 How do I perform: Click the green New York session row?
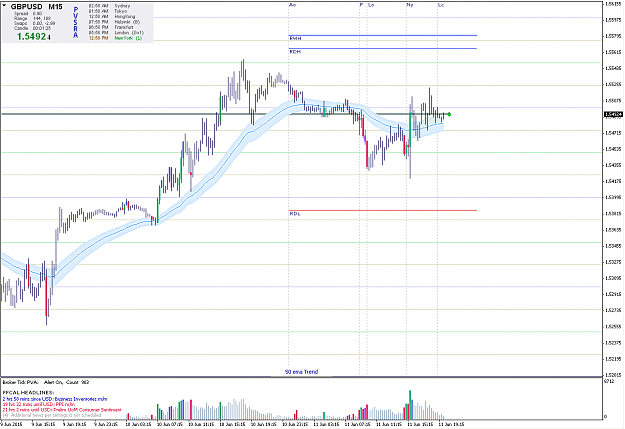click(115, 38)
